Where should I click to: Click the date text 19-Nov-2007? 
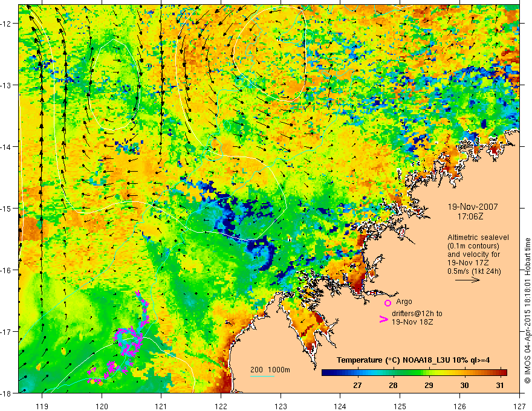pos(473,207)
